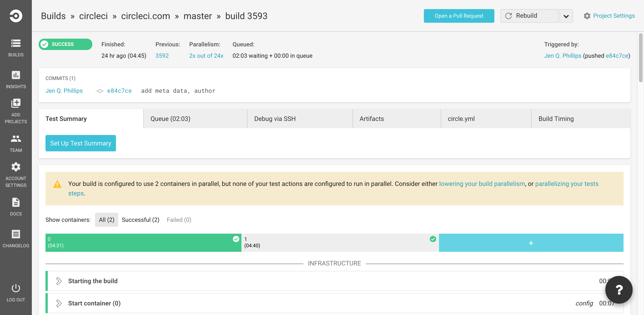The image size is (644, 315).
Task: Open the help question mark bubble
Action: point(619,290)
